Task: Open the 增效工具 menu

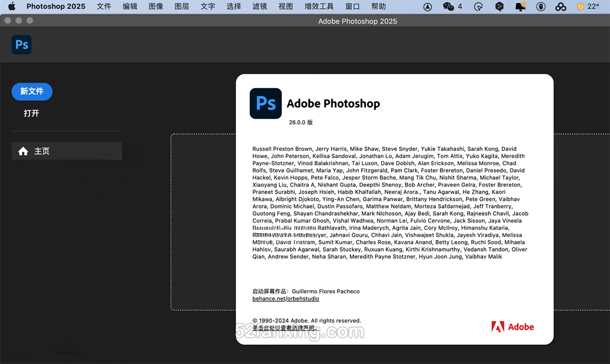Action: [x=319, y=7]
